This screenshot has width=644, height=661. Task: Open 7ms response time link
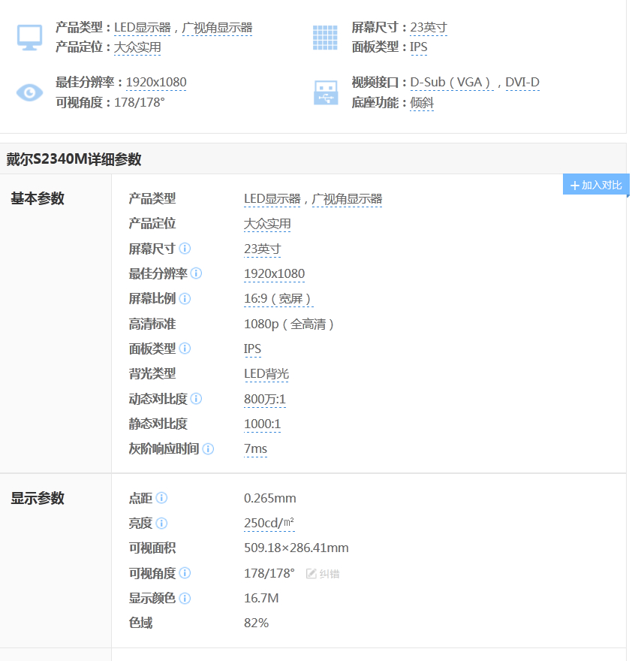tap(256, 449)
